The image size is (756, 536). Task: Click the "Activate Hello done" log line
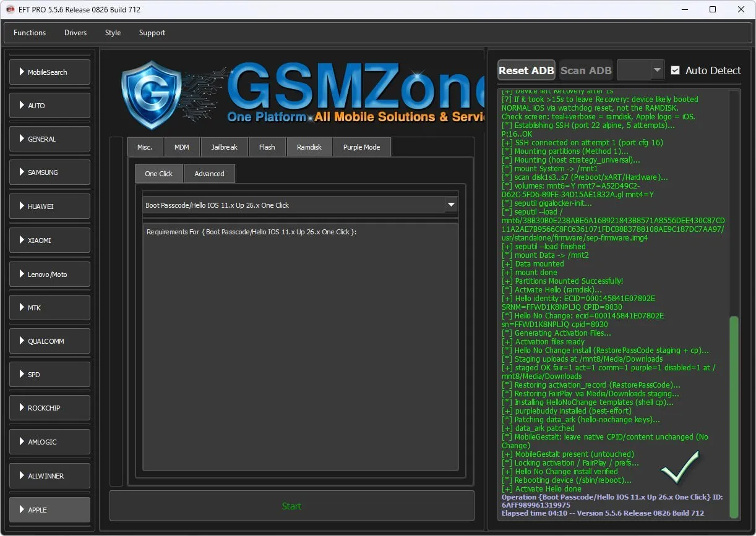click(542, 488)
